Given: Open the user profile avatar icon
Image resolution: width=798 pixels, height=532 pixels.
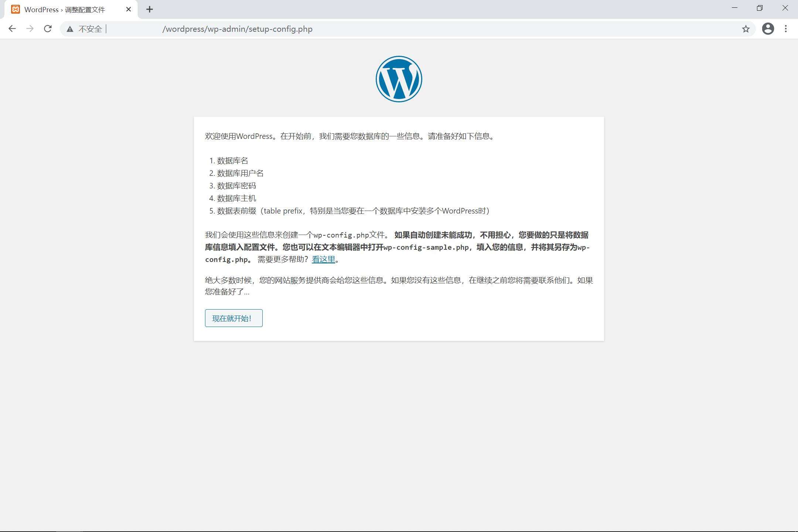Looking at the screenshot, I should coord(768,29).
